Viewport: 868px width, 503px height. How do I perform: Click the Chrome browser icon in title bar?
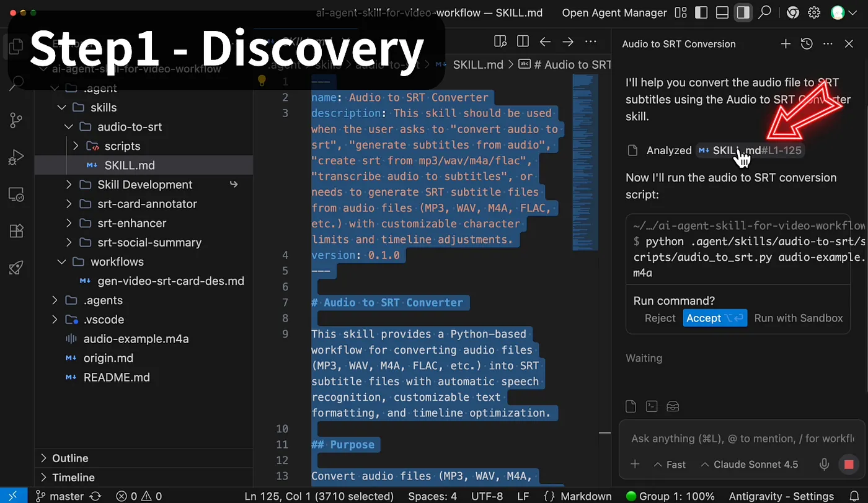(792, 12)
